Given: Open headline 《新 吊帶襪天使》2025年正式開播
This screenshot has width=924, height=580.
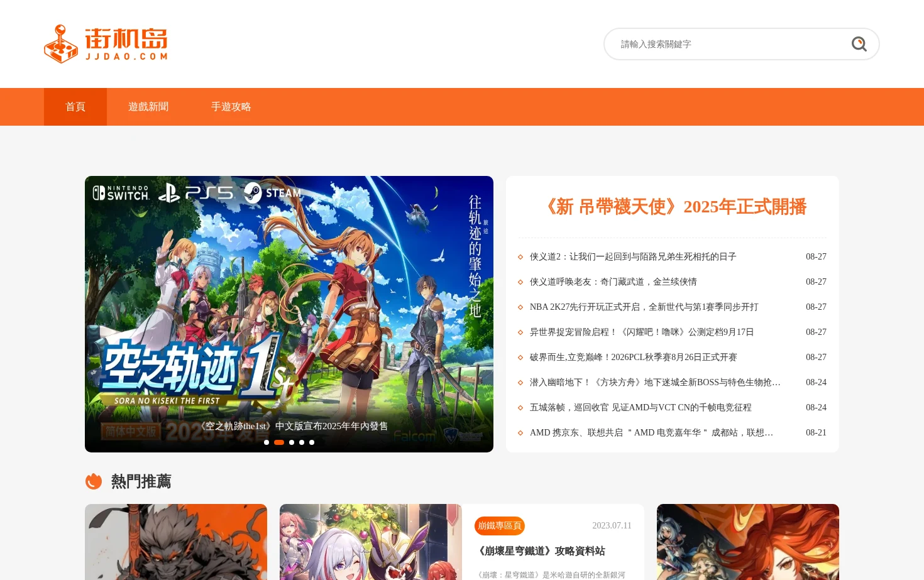Looking at the screenshot, I should 673,207.
